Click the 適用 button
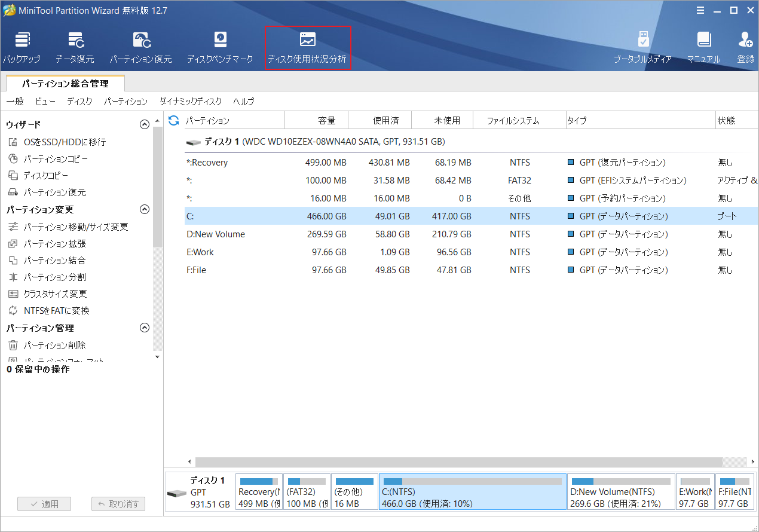The image size is (759, 532). tap(44, 504)
